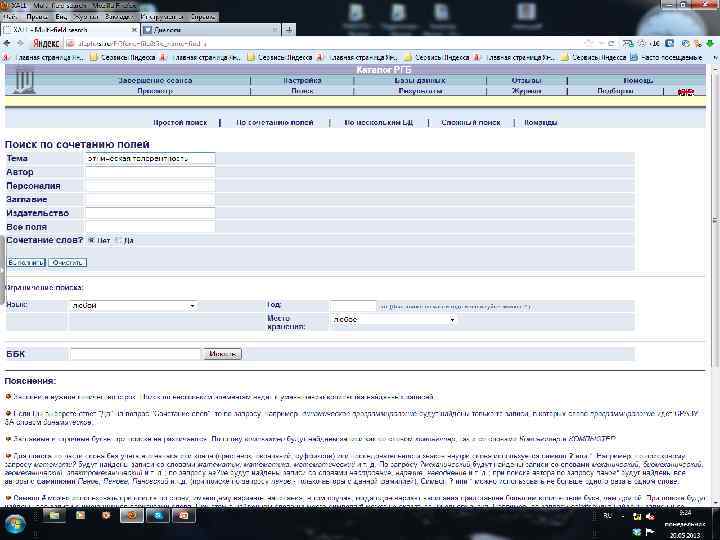This screenshot has width=720, height=540.
Task: Select По сочетанию полей search mode
Action: [x=275, y=123]
